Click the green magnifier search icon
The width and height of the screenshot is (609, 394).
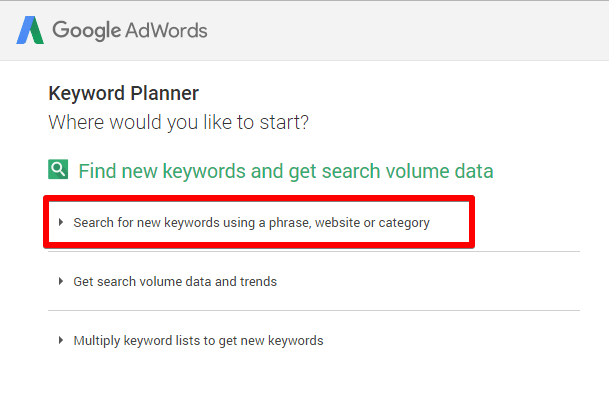click(x=58, y=169)
